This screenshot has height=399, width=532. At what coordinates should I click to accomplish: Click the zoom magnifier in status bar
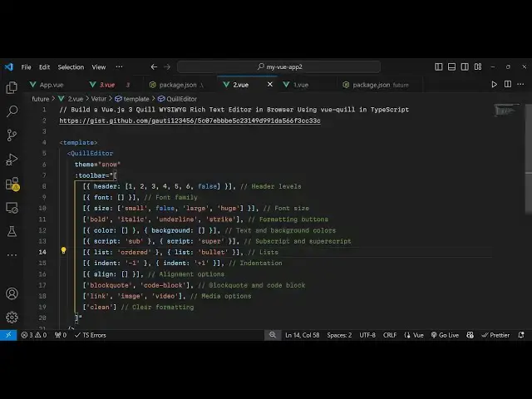(x=273, y=335)
